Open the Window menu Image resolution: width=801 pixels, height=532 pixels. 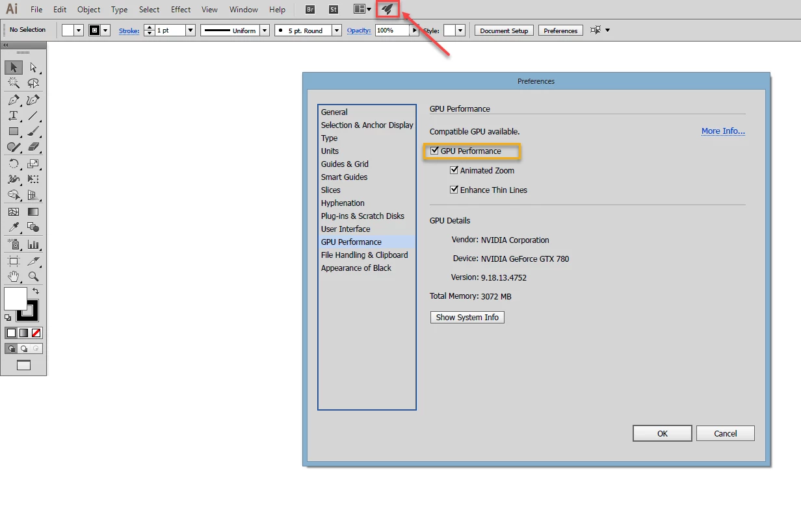244,10
